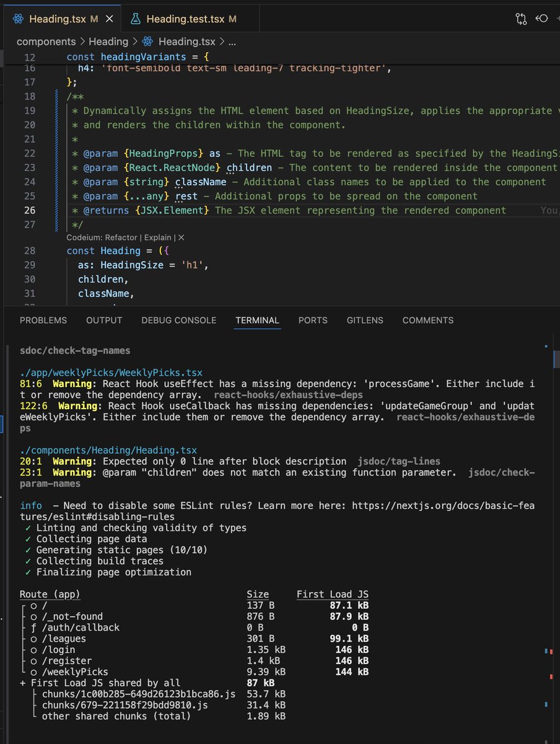
Task: Click the Open Previous Change icon top right
Action: click(541, 19)
